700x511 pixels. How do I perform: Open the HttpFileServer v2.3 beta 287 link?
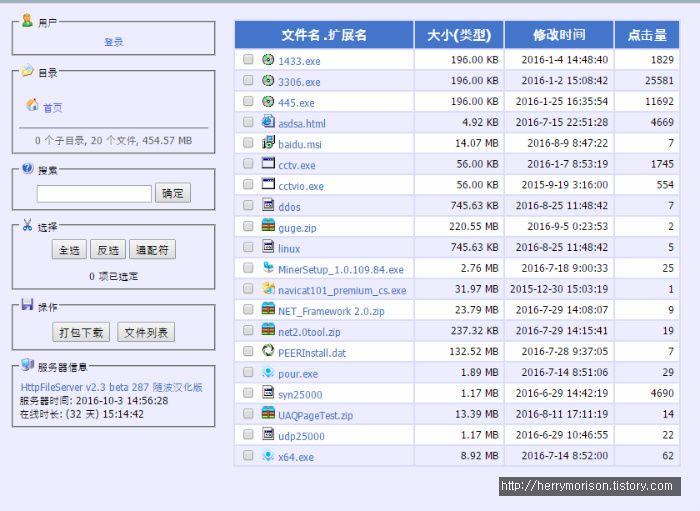pyautogui.click(x=112, y=387)
